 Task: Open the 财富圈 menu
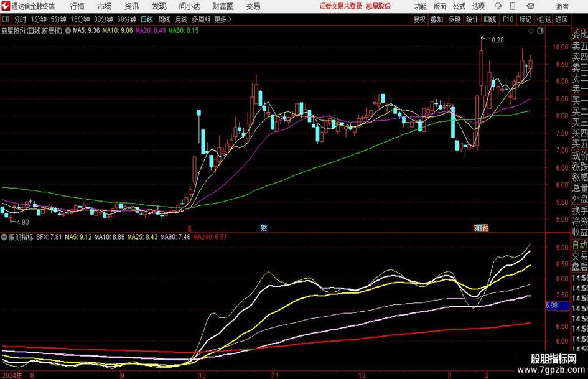click(223, 6)
